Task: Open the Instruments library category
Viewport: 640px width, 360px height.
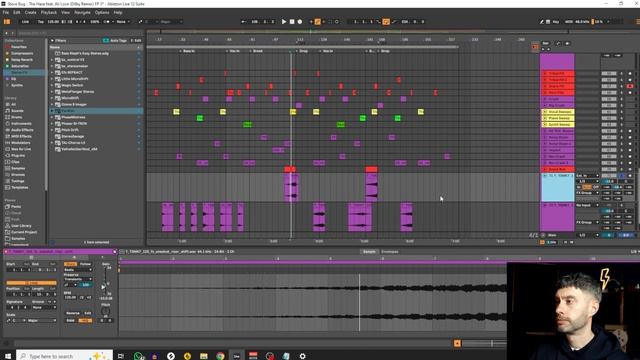Action: 21,123
